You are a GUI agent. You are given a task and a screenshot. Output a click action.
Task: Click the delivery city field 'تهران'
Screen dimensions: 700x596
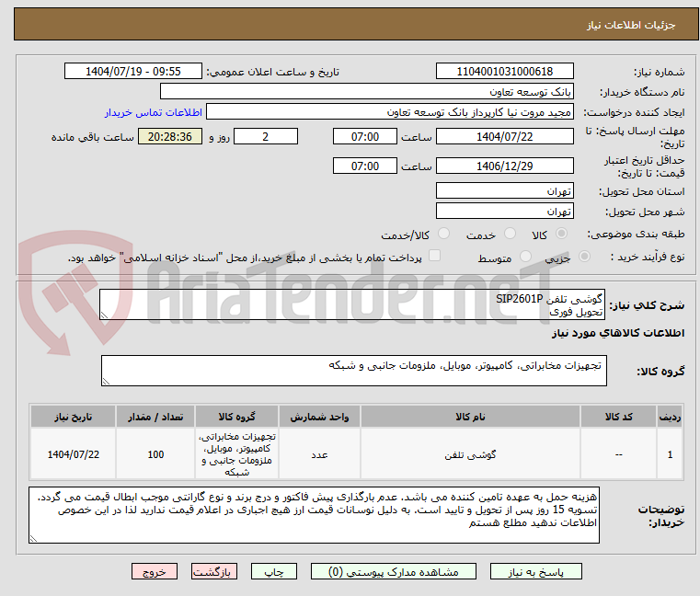coord(504,211)
